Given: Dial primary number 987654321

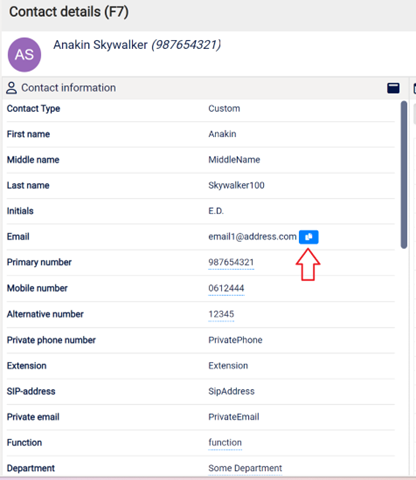Looking at the screenshot, I should click(231, 262).
